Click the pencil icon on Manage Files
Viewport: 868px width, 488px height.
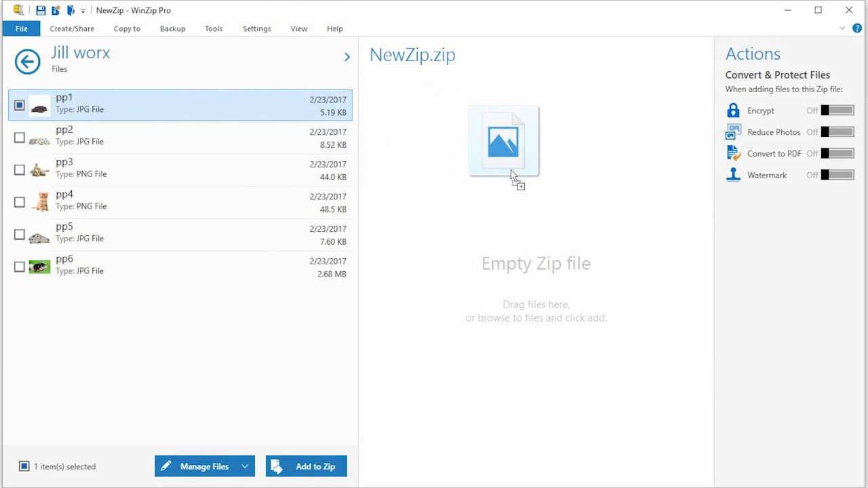click(x=166, y=466)
